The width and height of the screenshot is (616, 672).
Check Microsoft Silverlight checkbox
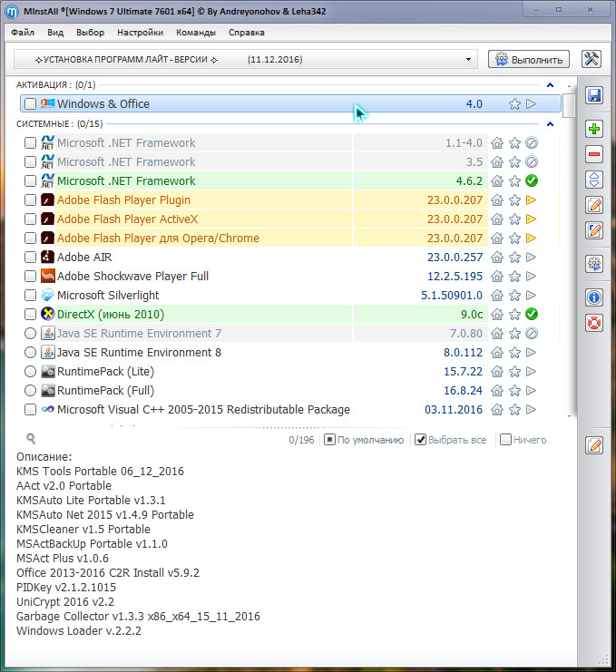pos(31,296)
